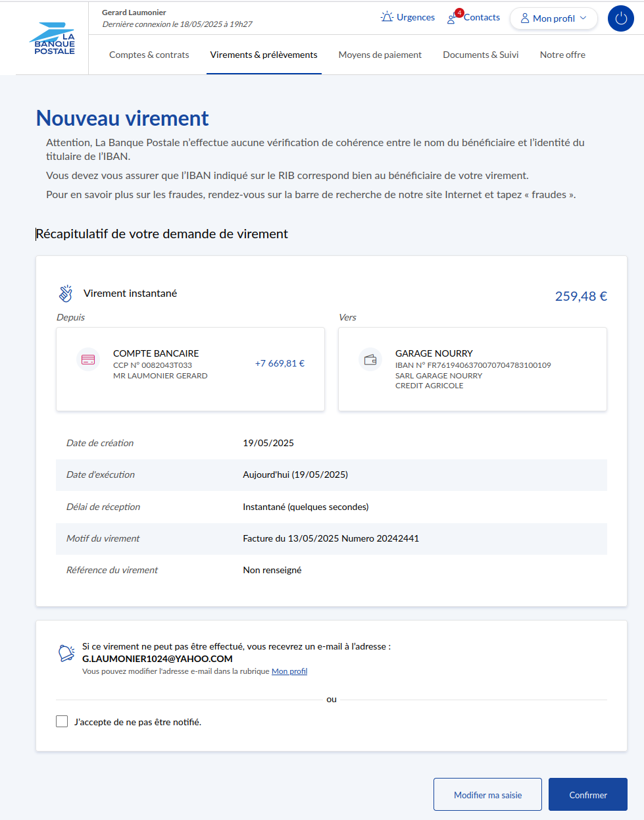Open the Virements & prélèvements tab

pyautogui.click(x=264, y=55)
